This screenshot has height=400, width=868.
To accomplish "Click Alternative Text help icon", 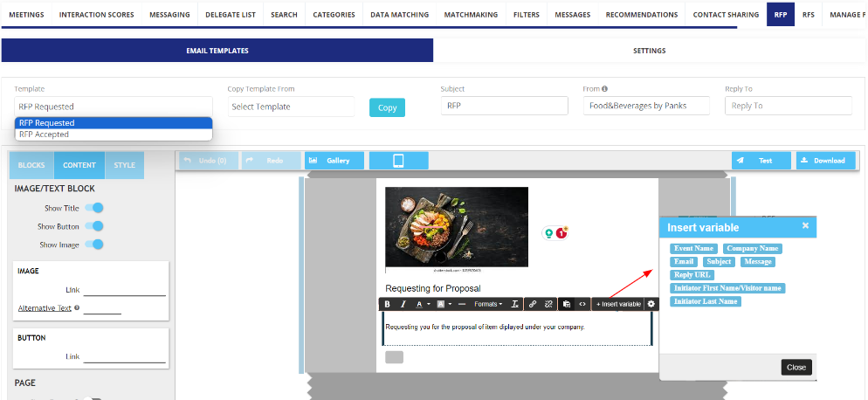I will tap(76, 308).
